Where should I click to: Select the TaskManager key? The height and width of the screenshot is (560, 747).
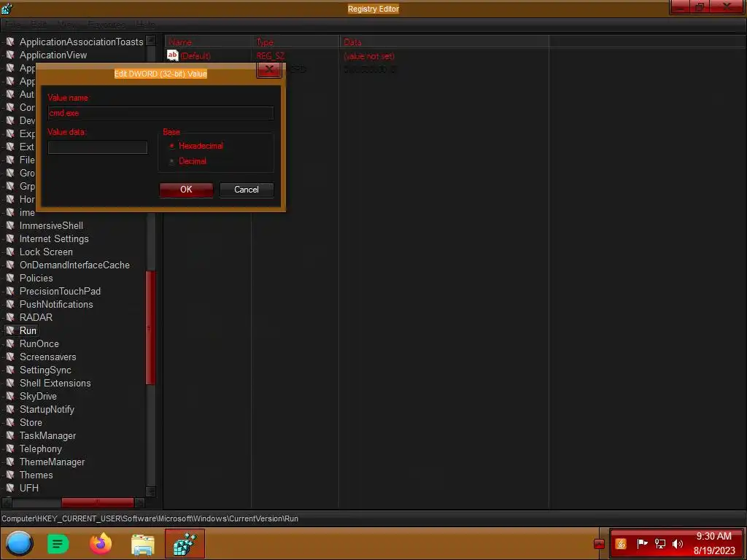click(47, 436)
